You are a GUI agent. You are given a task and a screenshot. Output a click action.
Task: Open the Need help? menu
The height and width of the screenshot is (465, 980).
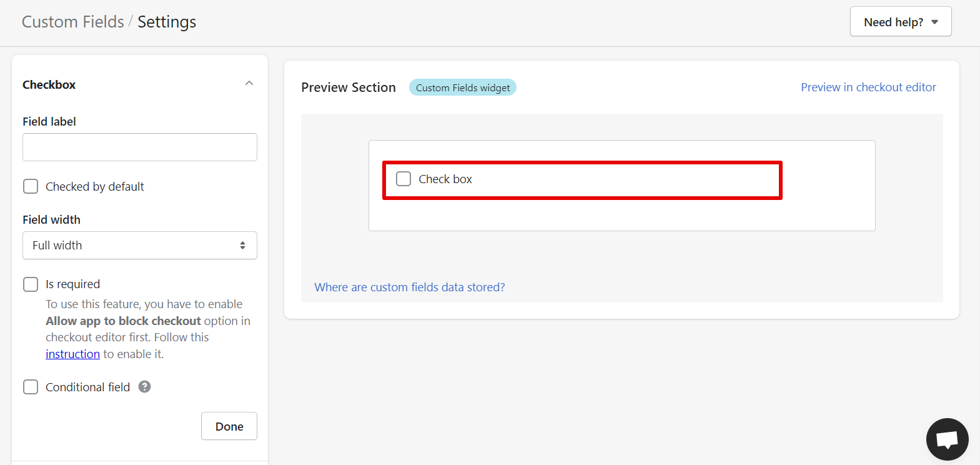click(901, 22)
